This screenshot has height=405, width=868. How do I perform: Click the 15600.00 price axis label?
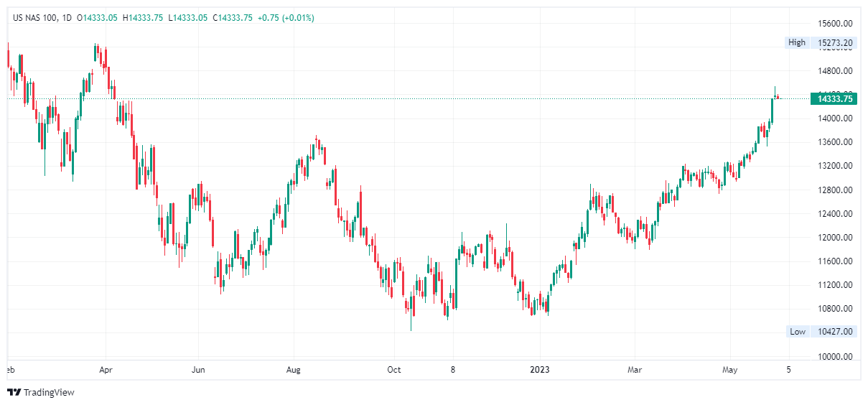coord(835,23)
